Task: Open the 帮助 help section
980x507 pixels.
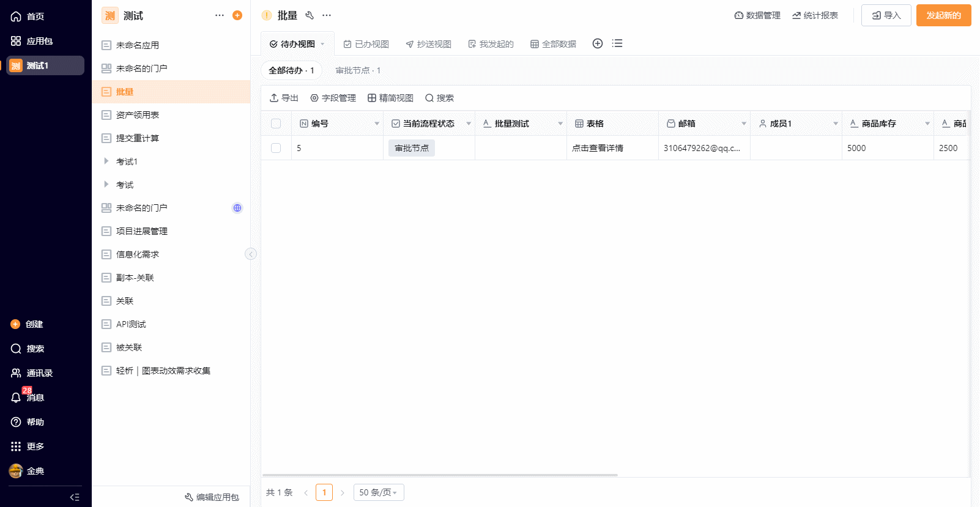Action: coord(28,422)
